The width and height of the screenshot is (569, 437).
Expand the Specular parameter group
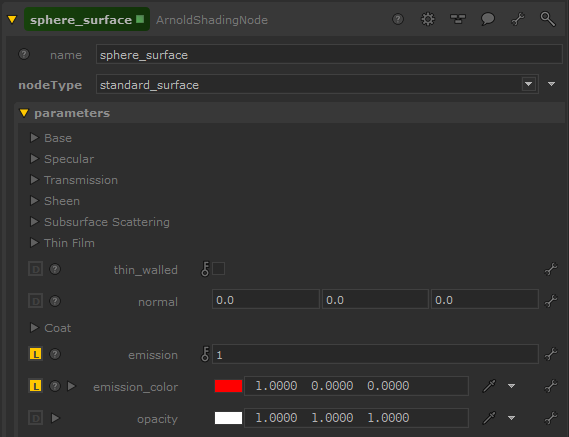click(34, 159)
